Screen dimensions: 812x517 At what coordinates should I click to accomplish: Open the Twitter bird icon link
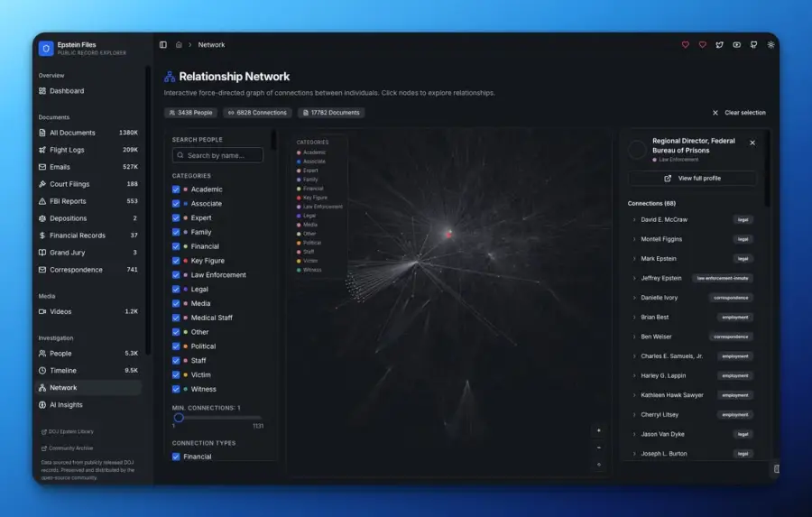[719, 45]
